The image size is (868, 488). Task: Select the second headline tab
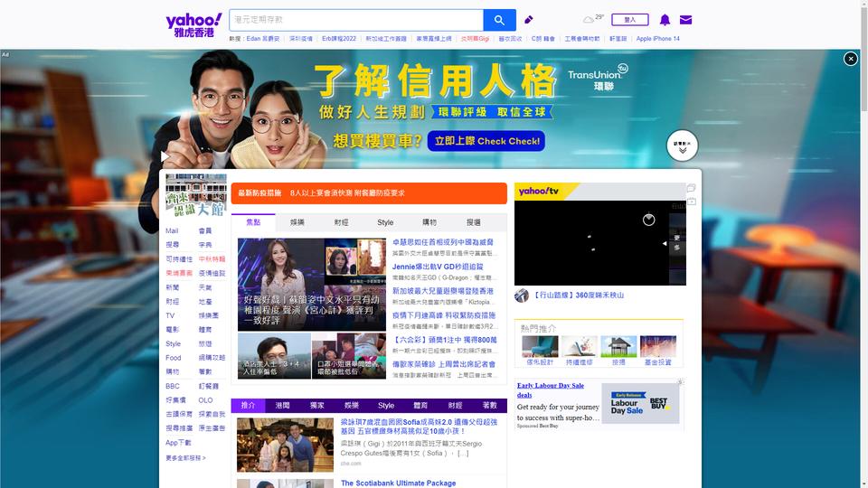[297, 222]
